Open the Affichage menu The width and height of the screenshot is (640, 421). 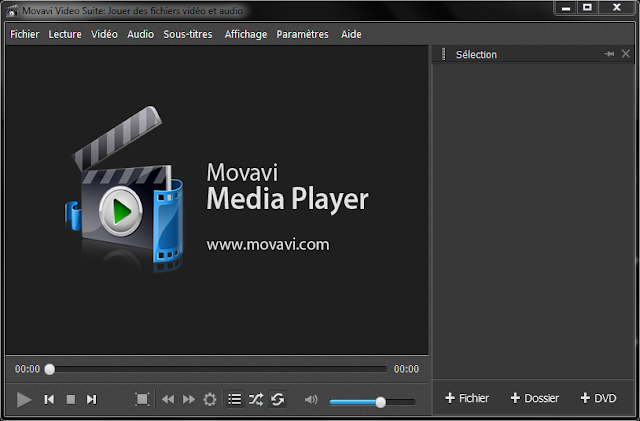(x=246, y=34)
